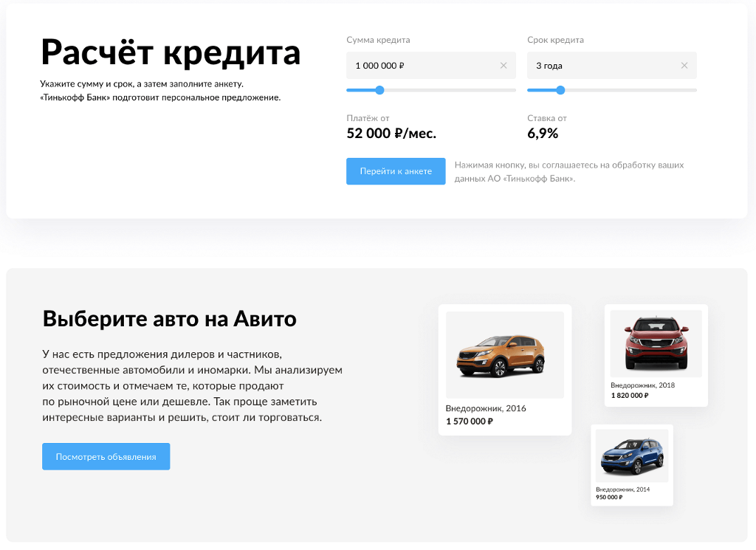
Task: Click the 1 820 000 ₽ price label
Action: (x=630, y=395)
